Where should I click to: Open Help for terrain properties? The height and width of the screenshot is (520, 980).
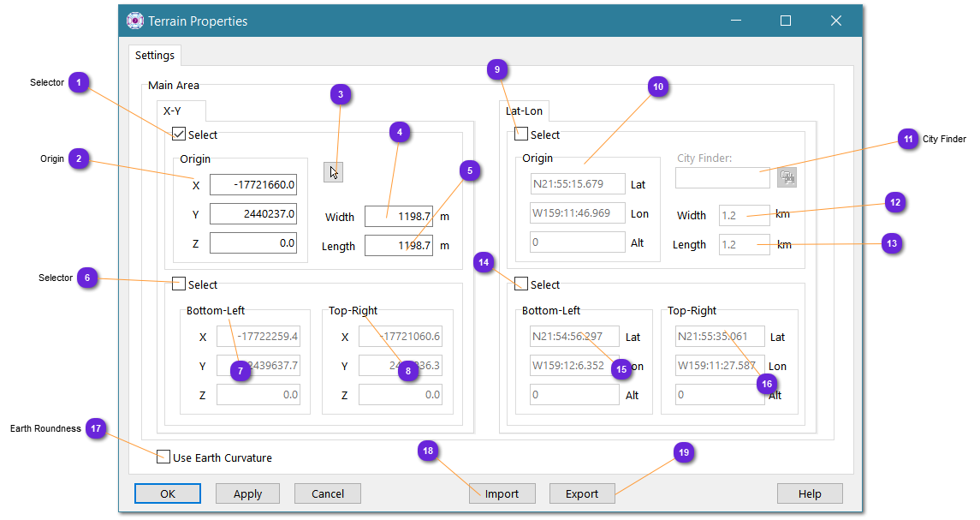(x=809, y=493)
